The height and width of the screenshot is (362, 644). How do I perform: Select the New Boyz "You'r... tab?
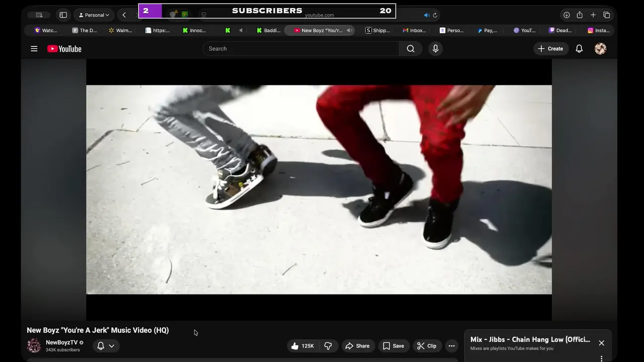pyautogui.click(x=319, y=31)
